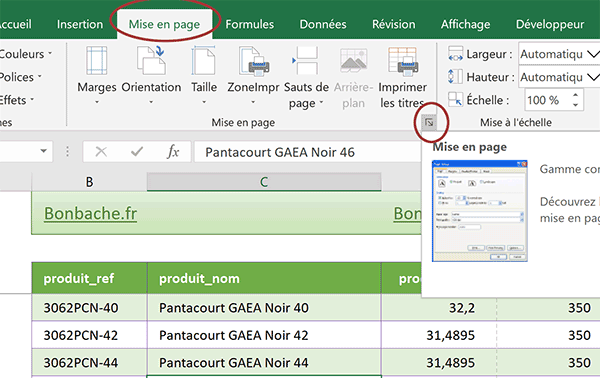Expand the arrow under Taille
Viewport: 600px width, 378px height.
point(204,102)
